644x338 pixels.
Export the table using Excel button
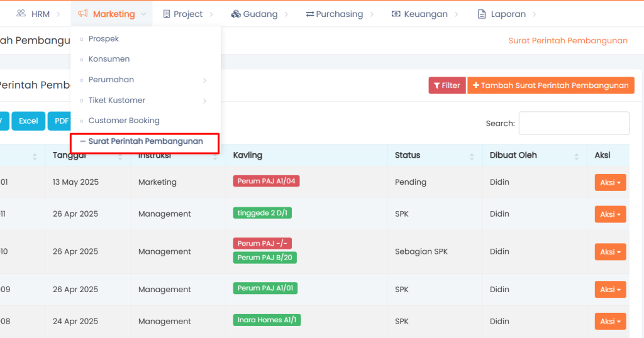(x=28, y=121)
